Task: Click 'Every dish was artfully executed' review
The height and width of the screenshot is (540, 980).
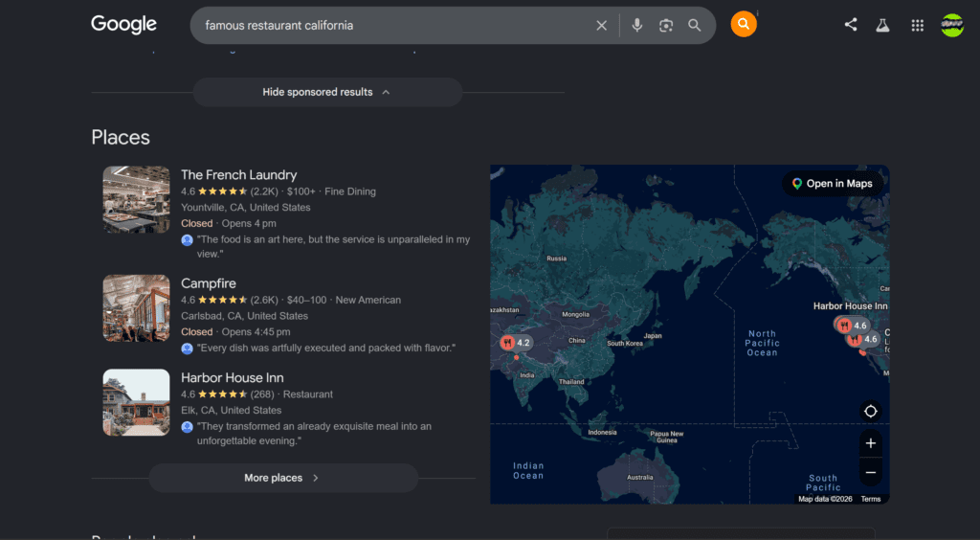Action: point(326,349)
